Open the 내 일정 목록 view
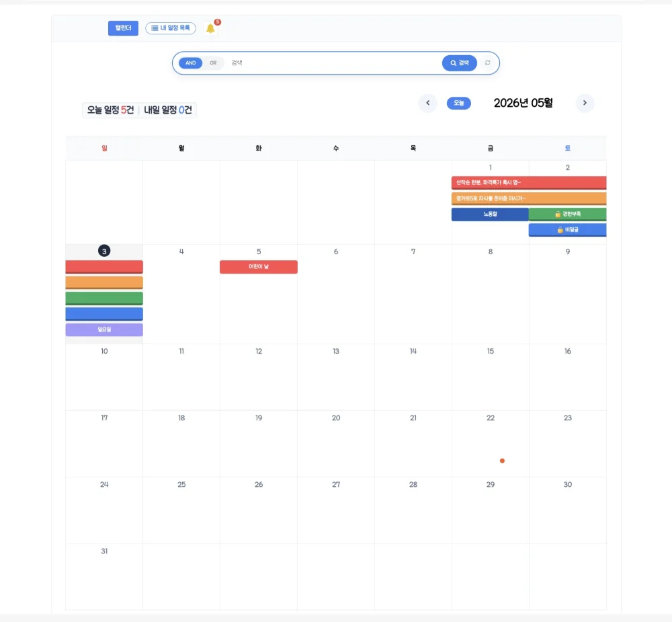The image size is (672, 622). [171, 28]
